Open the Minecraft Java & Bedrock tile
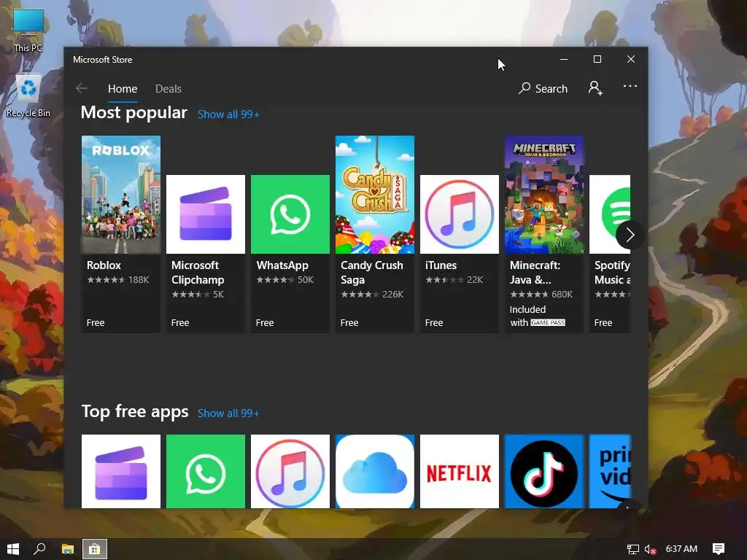747x560 pixels. coord(544,194)
